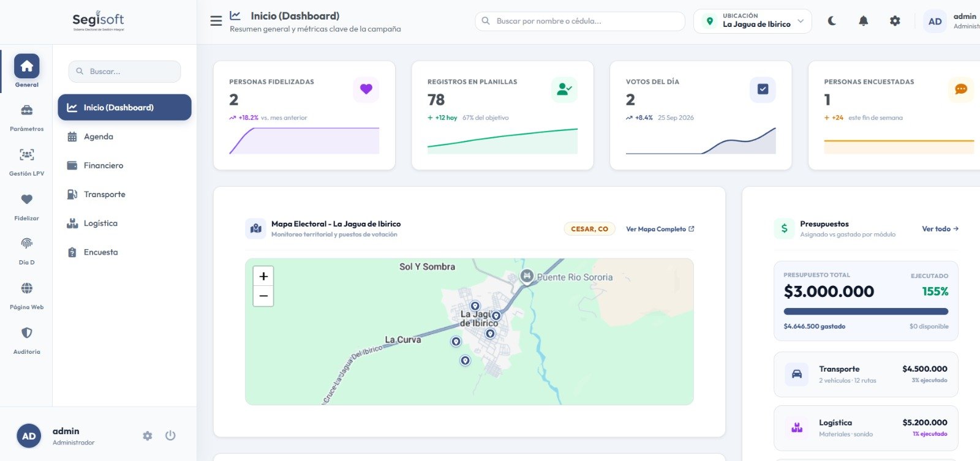Viewport: 980px width, 461px height.
Task: Click the AD user avatar in top bar
Action: 935,21
